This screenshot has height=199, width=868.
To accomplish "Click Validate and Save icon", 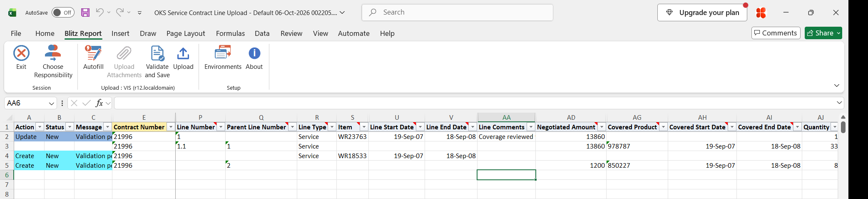I will pos(157,53).
